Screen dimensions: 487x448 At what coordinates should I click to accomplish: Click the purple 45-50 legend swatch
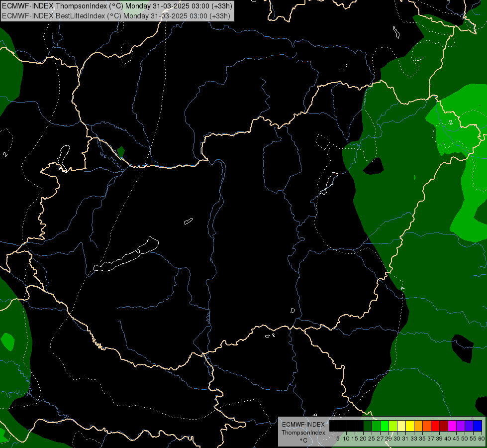461,426
